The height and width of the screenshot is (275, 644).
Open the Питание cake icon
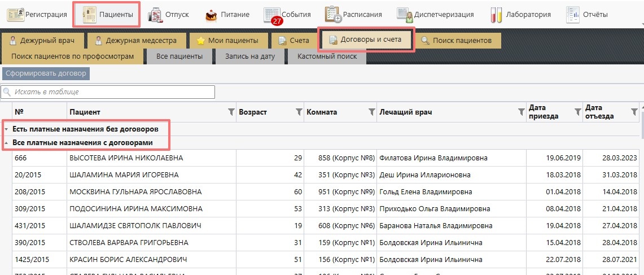click(x=211, y=15)
